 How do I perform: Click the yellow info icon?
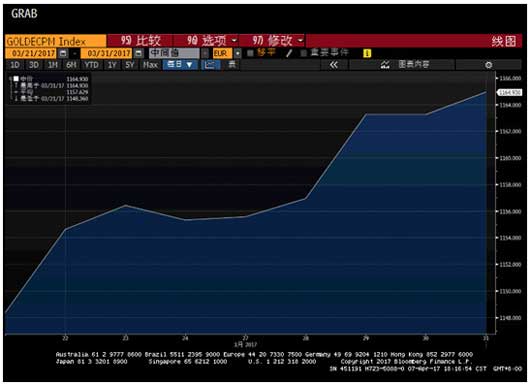click(x=367, y=53)
